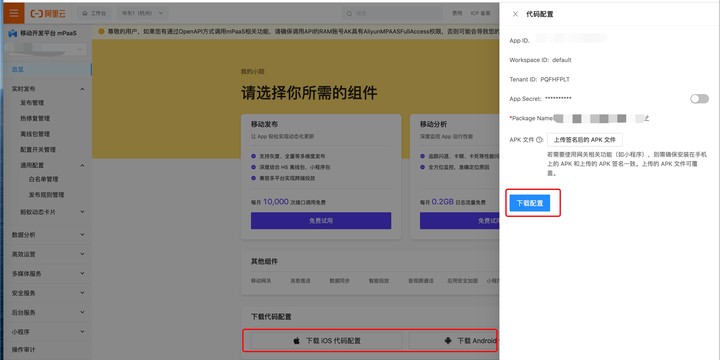
Task: Expand the 数据分析 sidebar section
Action: click(x=83, y=235)
